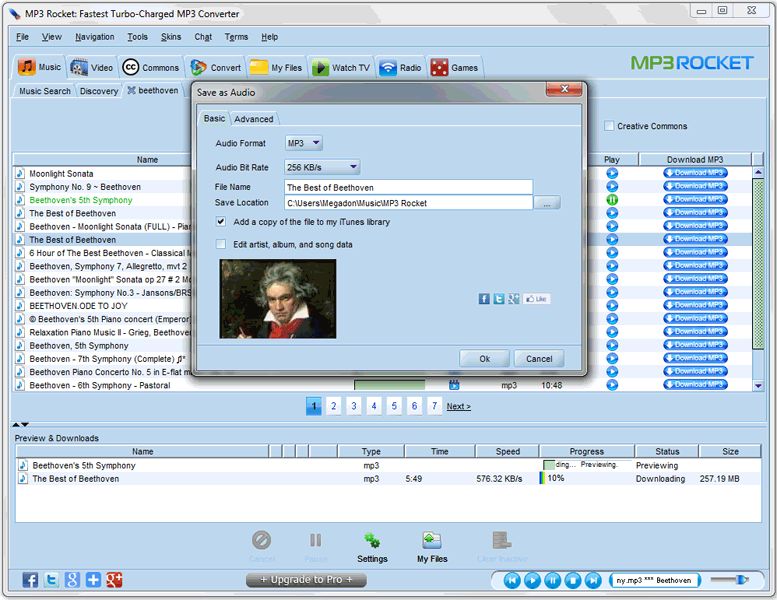777x600 pixels.
Task: Pause playback in the bottom player
Action: (553, 580)
